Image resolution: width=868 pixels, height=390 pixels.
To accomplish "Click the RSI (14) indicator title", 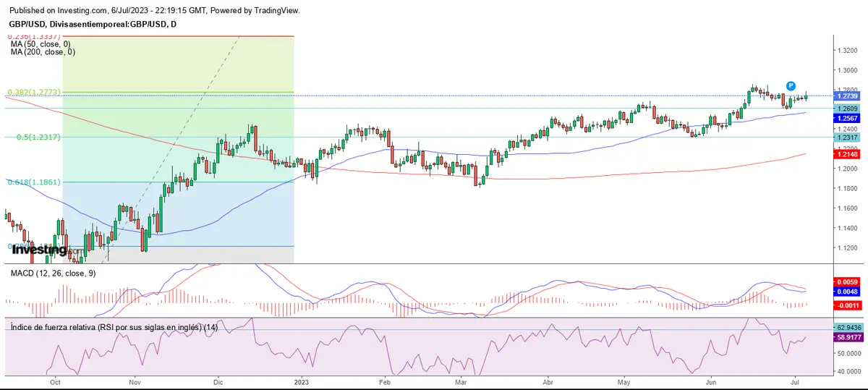I will [x=113, y=328].
